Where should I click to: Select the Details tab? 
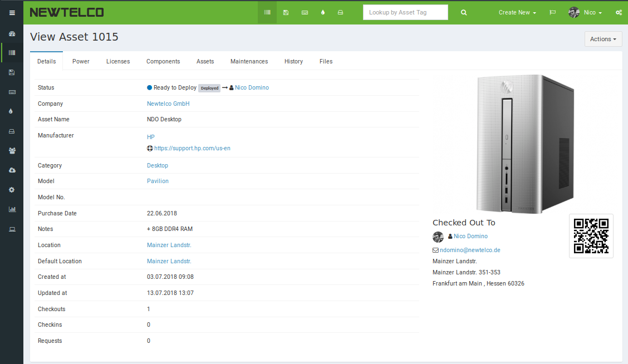[x=46, y=61]
